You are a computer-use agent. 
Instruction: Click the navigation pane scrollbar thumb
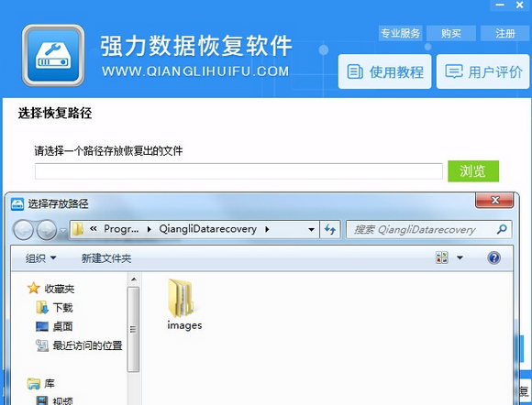(x=133, y=330)
